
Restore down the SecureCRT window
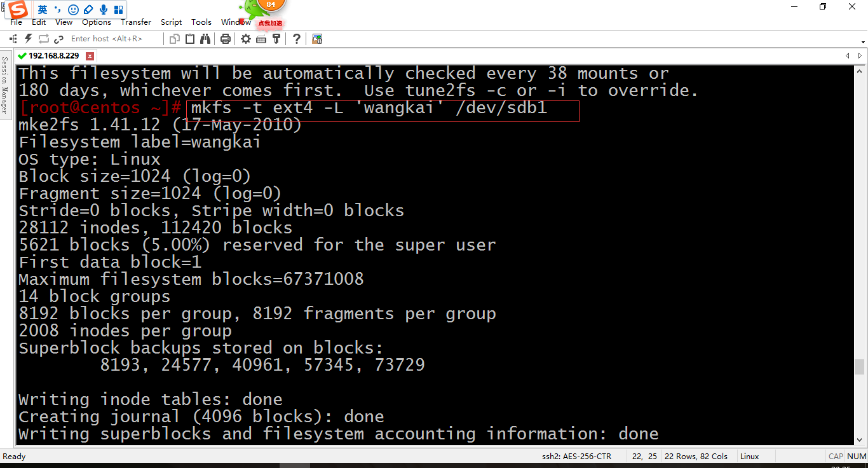pyautogui.click(x=823, y=6)
